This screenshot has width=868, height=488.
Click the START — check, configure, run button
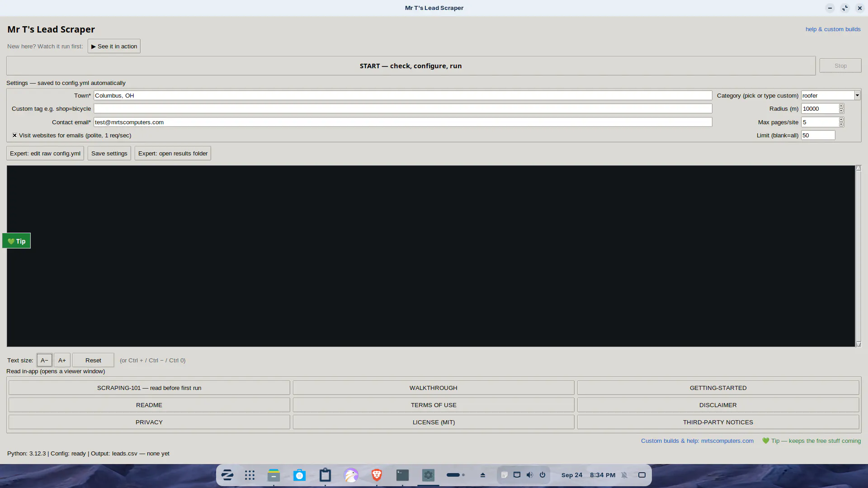[411, 66]
